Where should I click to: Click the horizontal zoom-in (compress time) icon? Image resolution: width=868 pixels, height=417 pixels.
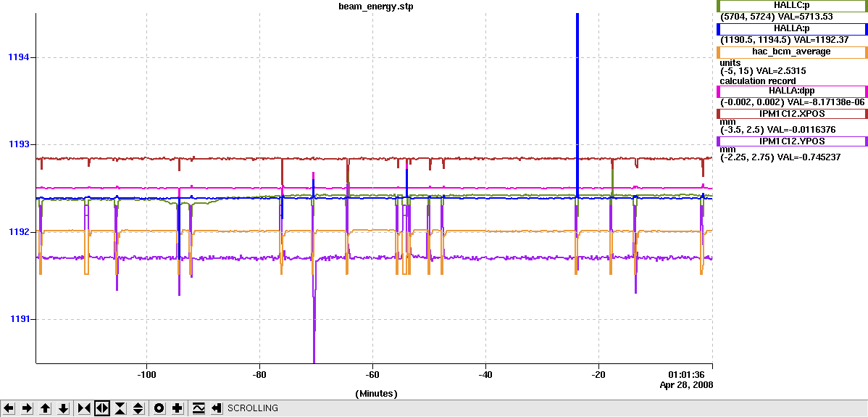84,409
